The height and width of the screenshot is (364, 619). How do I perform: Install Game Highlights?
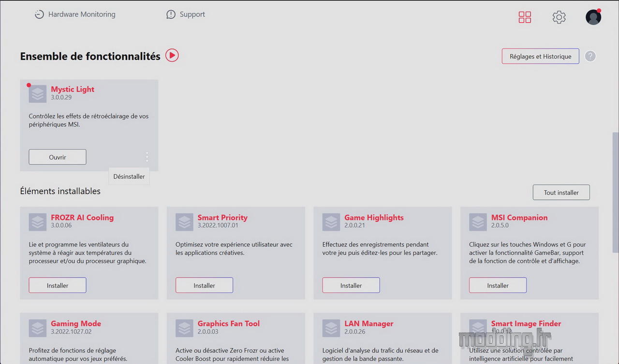point(351,285)
